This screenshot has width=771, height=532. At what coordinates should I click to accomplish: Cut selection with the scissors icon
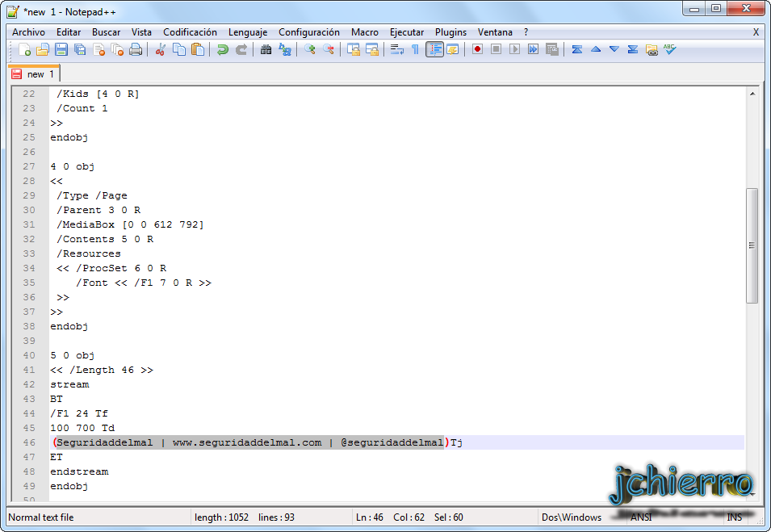click(x=161, y=49)
